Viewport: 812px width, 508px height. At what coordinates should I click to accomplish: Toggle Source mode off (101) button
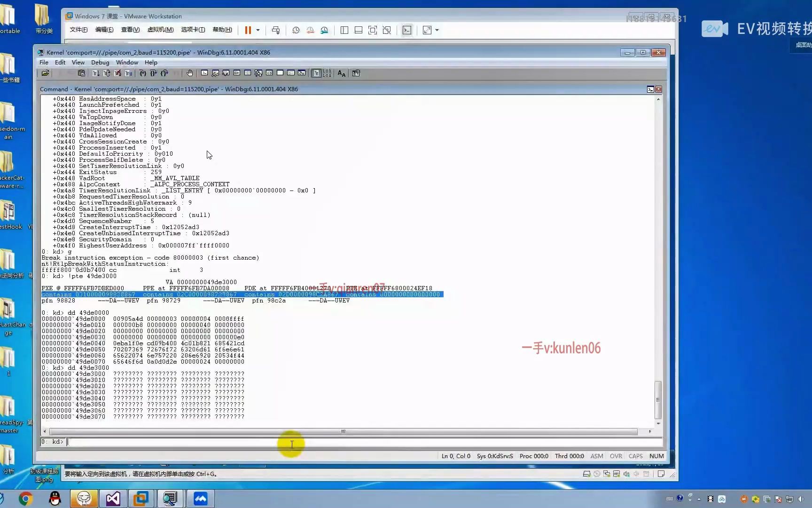pos(327,73)
